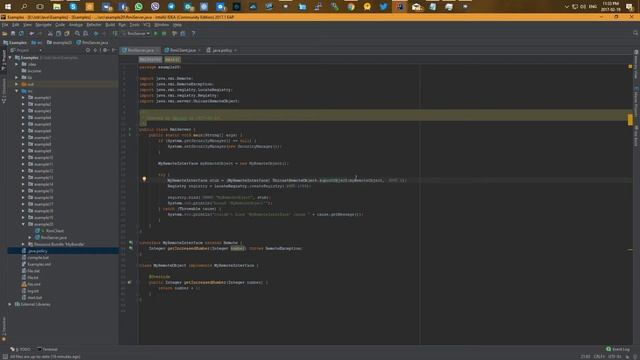Click the yellow intention lightbulb

144,179
